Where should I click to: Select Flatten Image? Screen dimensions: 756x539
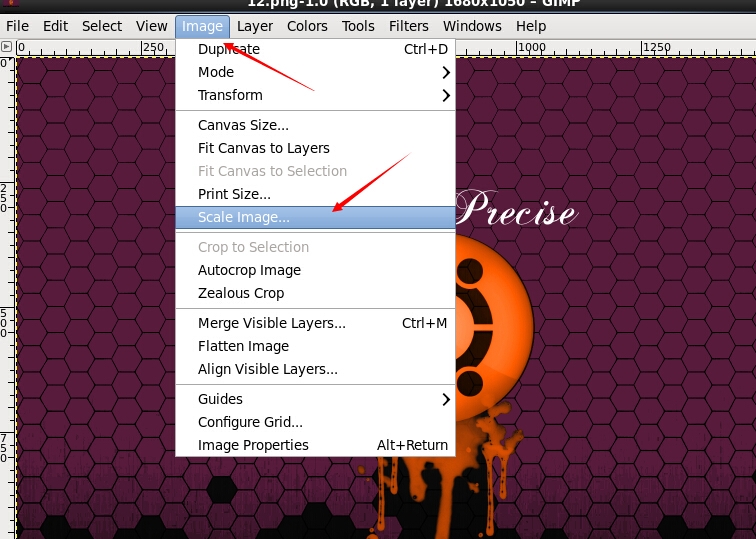(x=315, y=347)
